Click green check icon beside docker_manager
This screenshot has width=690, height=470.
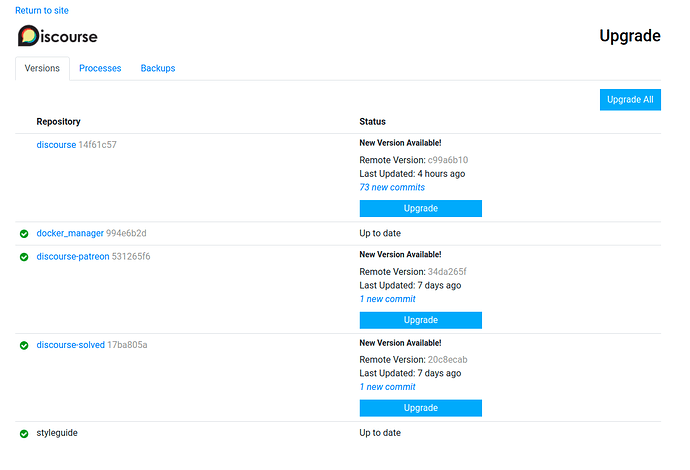coord(24,234)
